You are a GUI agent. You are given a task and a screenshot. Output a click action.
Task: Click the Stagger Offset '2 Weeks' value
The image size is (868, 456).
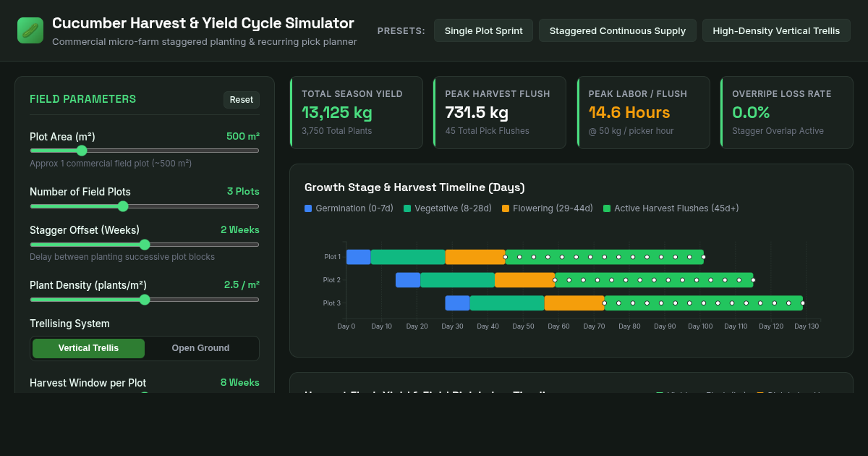[240, 230]
